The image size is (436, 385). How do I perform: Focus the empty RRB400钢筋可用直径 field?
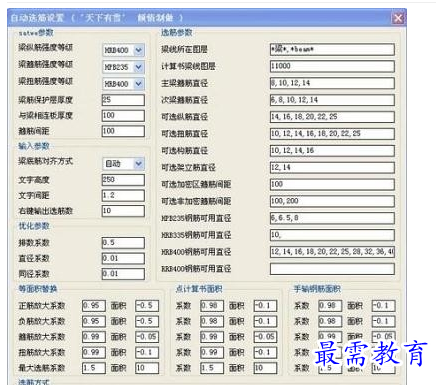[x=332, y=269]
